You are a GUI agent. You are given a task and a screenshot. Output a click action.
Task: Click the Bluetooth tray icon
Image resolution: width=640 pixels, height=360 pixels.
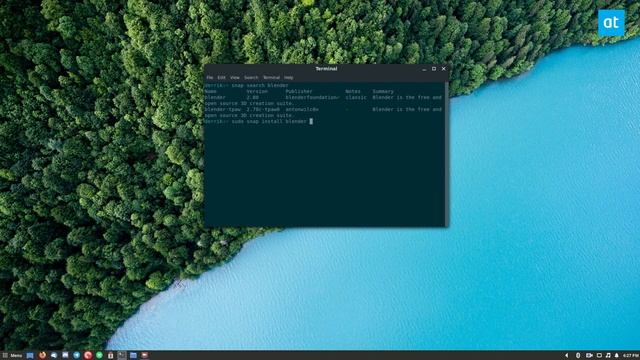click(x=578, y=356)
